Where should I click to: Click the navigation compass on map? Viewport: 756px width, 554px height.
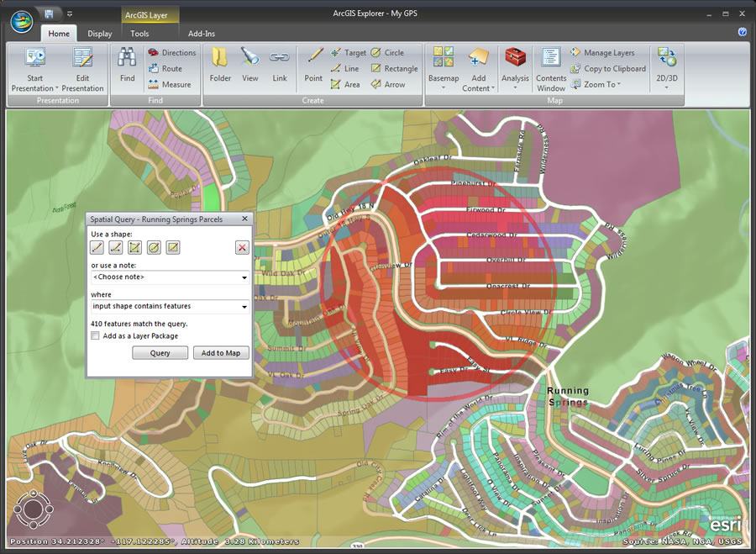click(x=34, y=509)
